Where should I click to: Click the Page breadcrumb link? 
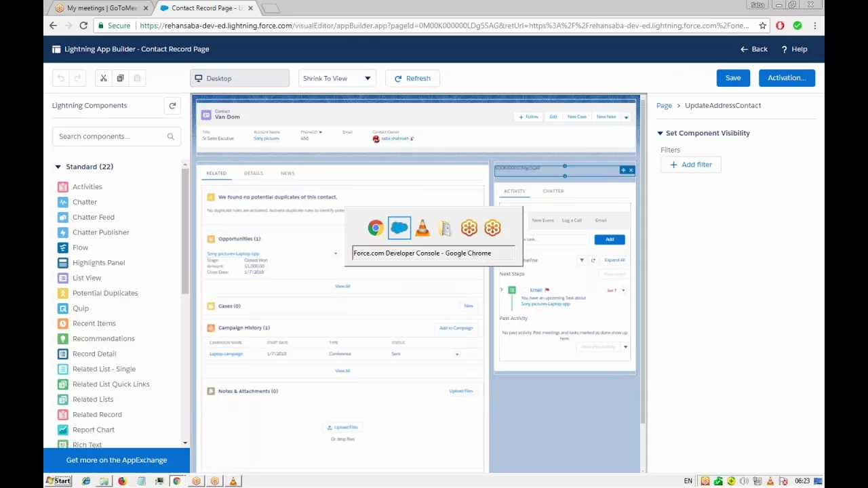pyautogui.click(x=664, y=106)
